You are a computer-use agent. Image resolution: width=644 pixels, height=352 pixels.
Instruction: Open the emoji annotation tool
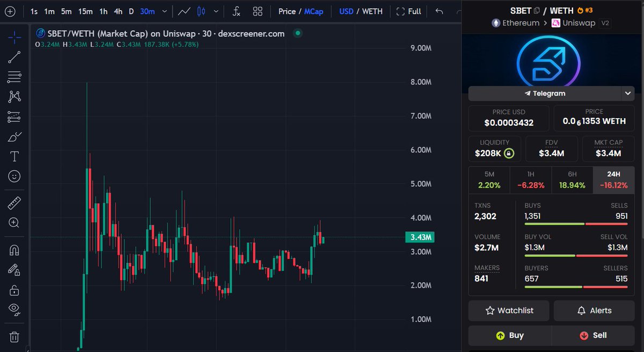14,176
